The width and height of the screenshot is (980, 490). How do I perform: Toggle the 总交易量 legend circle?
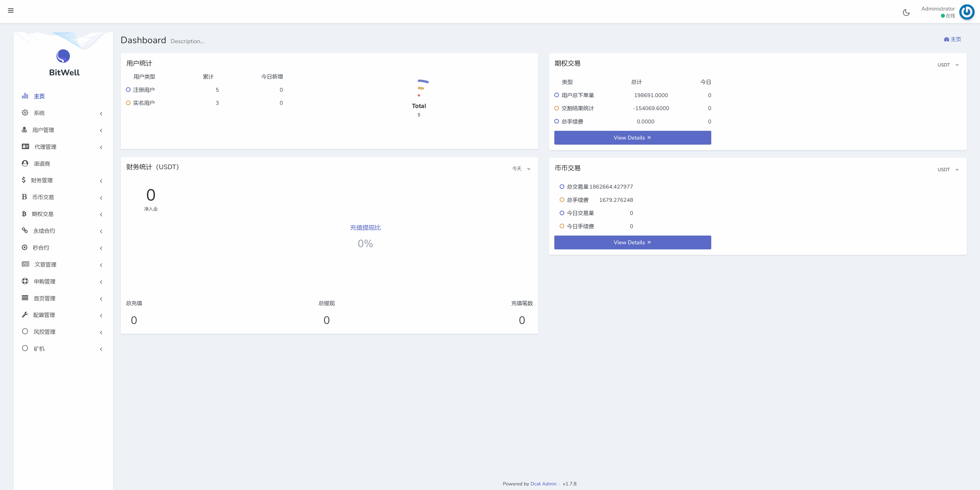coord(562,186)
